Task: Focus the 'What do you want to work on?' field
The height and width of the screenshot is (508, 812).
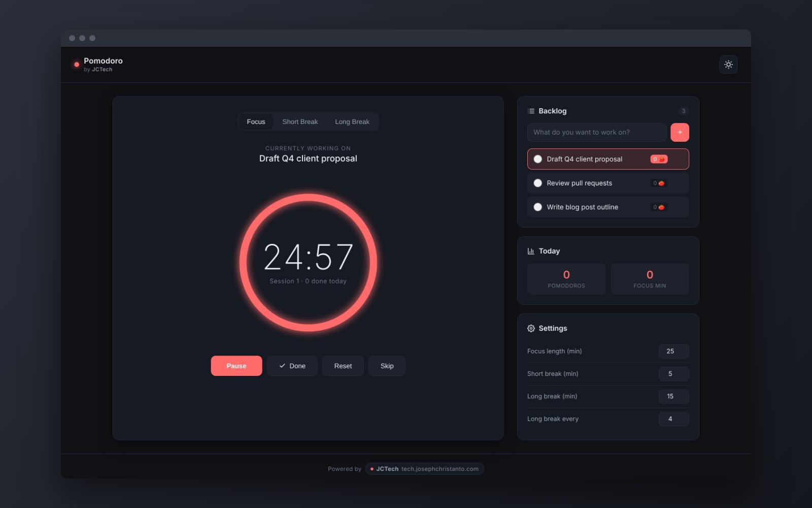Action: pos(597,132)
